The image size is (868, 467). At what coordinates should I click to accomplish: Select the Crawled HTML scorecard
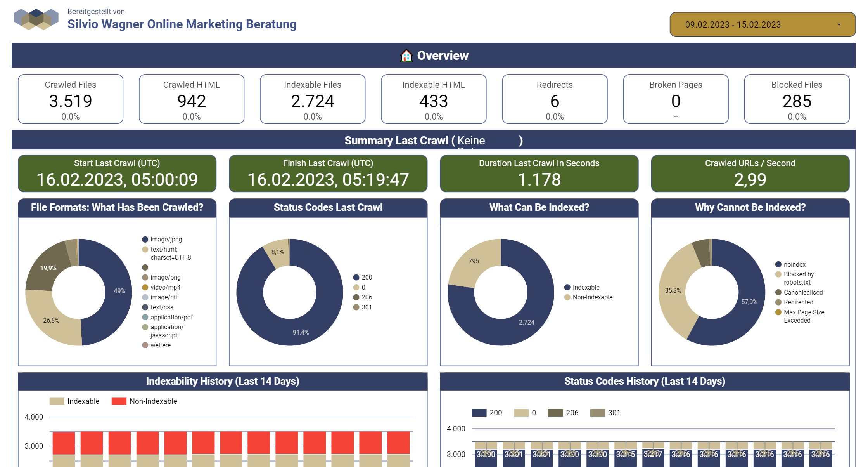click(x=192, y=99)
